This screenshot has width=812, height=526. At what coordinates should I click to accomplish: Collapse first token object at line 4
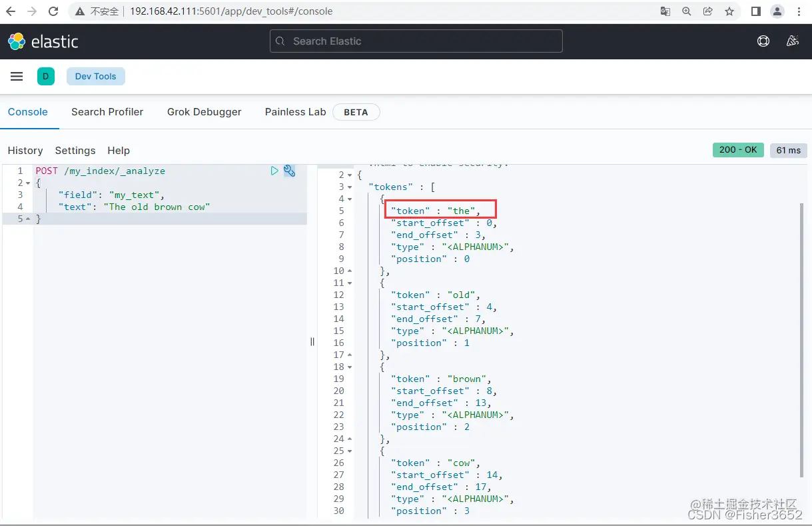coord(349,199)
